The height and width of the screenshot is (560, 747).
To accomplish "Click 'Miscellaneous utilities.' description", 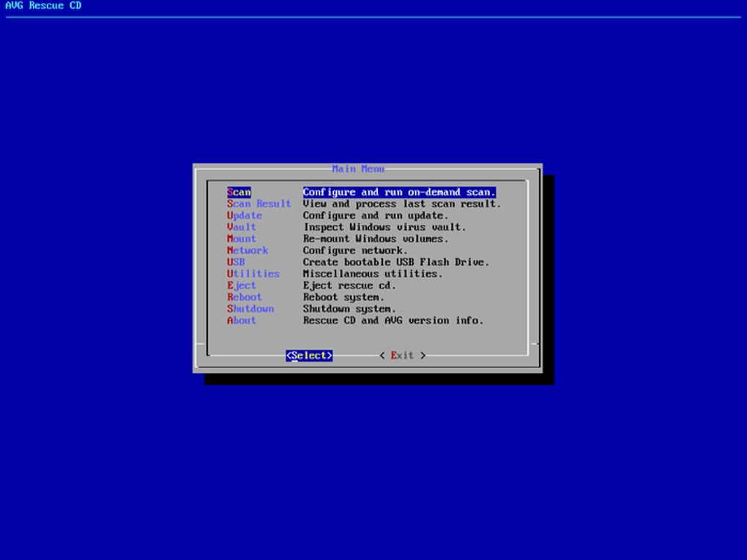I will (x=373, y=274).
